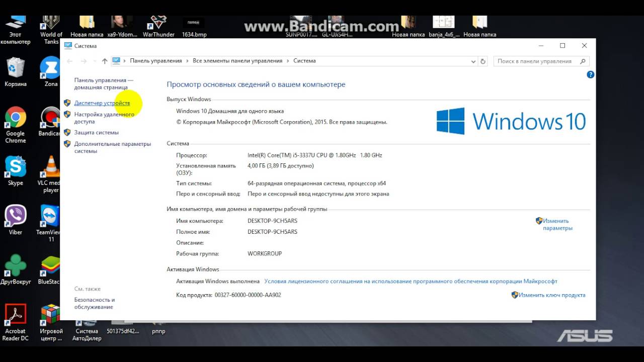The image size is (644, 362).
Task: Click processor Intel Core i5-3337U text
Action: click(315, 155)
